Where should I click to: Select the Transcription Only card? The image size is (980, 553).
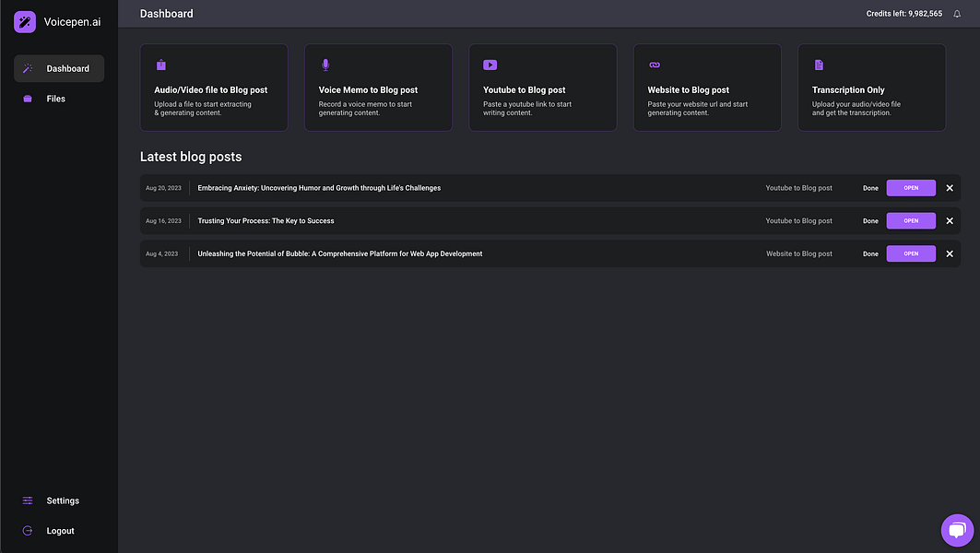click(x=871, y=88)
